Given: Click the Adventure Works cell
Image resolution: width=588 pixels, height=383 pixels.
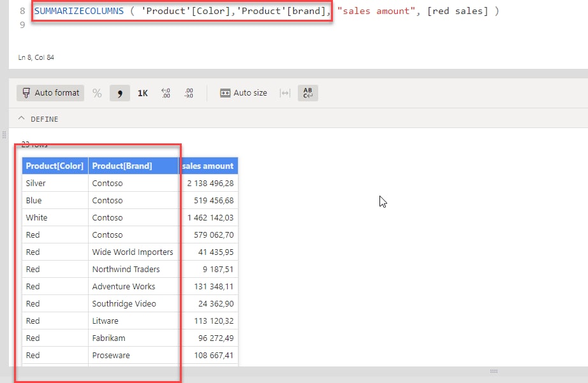Looking at the screenshot, I should [133, 287].
